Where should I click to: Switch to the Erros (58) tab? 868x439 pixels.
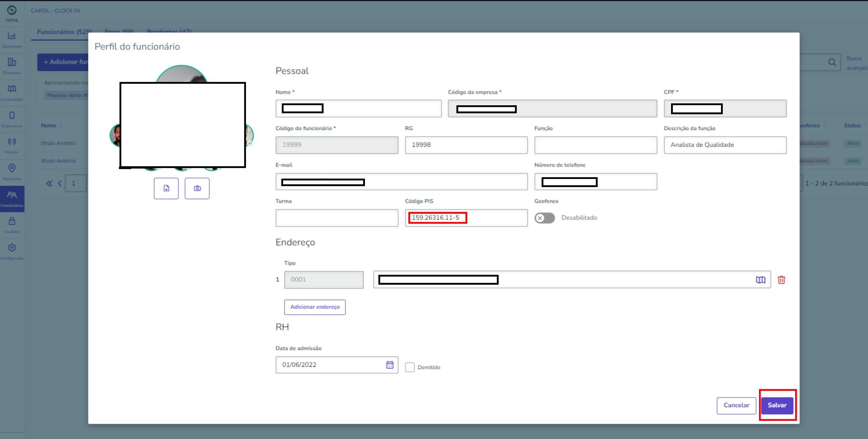(119, 32)
